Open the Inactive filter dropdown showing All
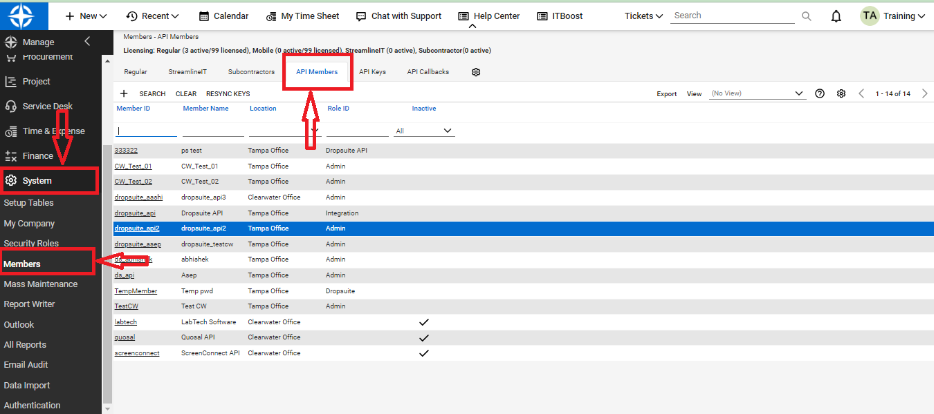Image resolution: width=934 pixels, height=414 pixels. [x=425, y=130]
